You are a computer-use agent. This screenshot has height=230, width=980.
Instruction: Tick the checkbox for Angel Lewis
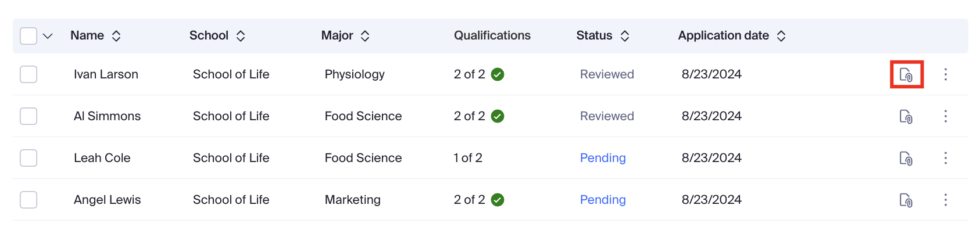pos(28,200)
